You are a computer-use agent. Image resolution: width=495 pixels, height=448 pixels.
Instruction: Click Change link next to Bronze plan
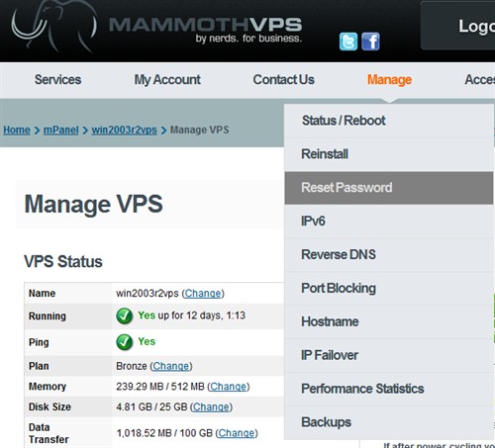(x=171, y=366)
